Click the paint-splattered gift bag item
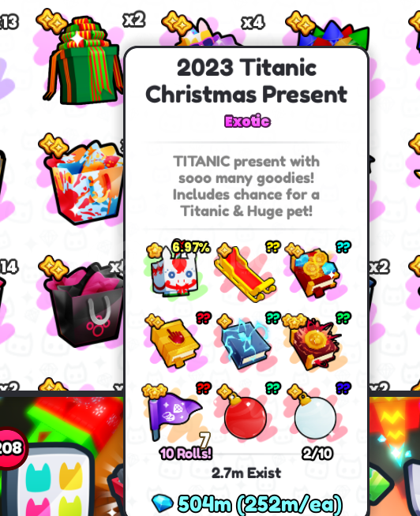 click(84, 183)
